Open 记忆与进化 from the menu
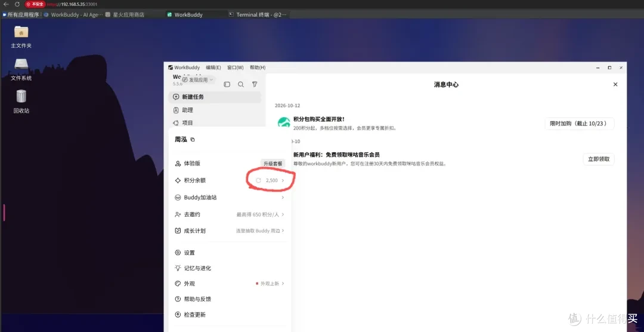The width and height of the screenshot is (644, 332). click(230, 268)
